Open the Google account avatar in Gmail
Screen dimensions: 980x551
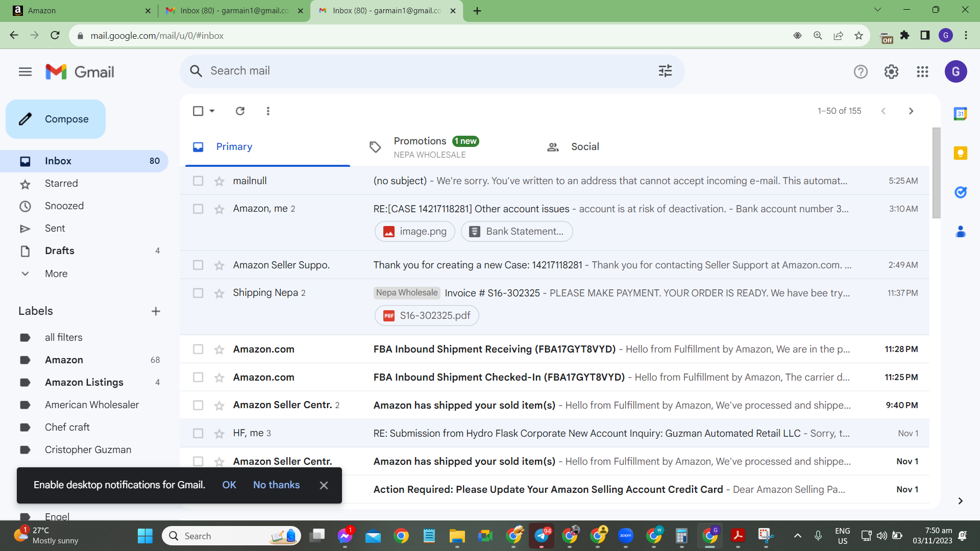pyautogui.click(x=955, y=72)
